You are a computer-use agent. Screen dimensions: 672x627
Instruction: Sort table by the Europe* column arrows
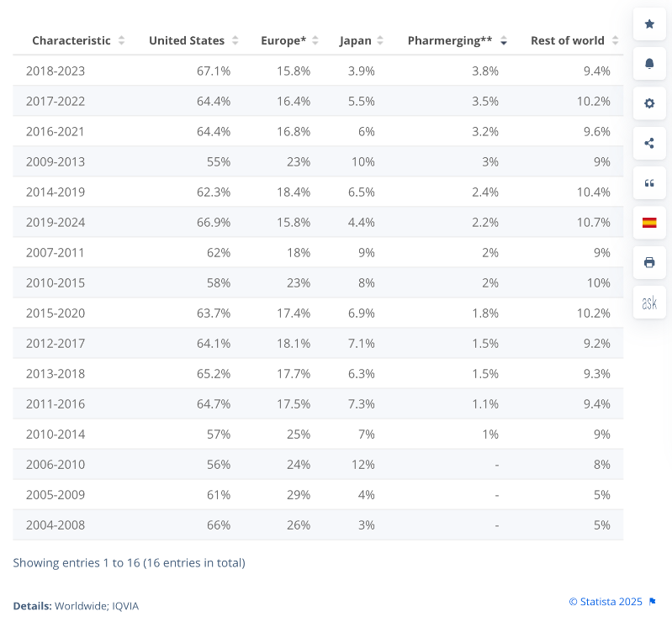tap(316, 41)
